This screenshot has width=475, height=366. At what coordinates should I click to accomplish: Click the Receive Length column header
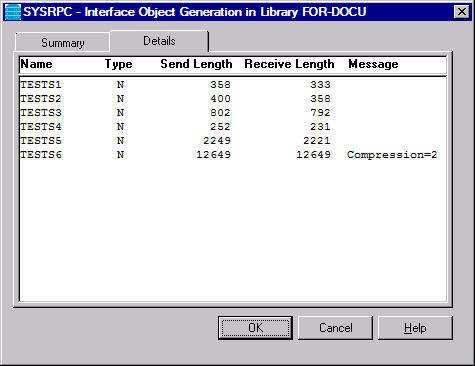click(289, 64)
